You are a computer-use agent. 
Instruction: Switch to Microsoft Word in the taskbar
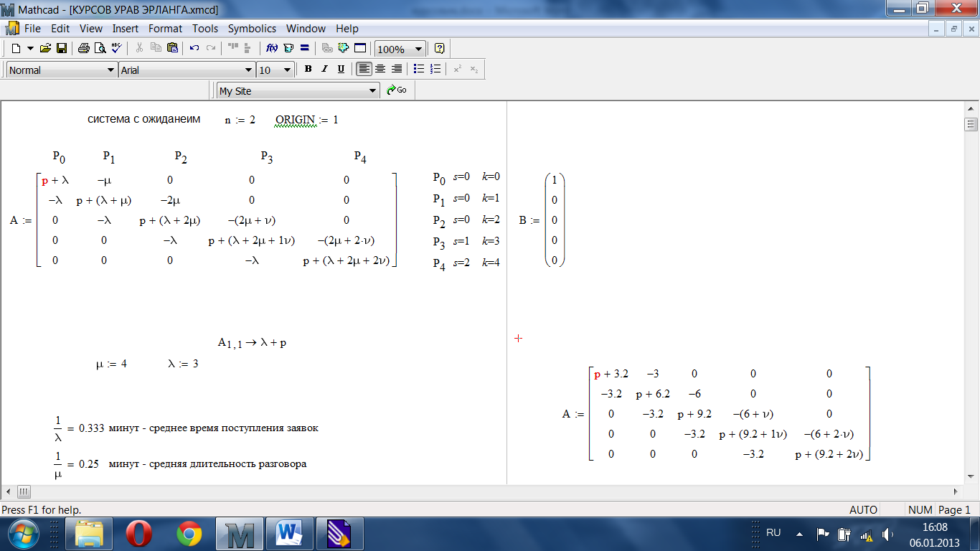point(290,534)
